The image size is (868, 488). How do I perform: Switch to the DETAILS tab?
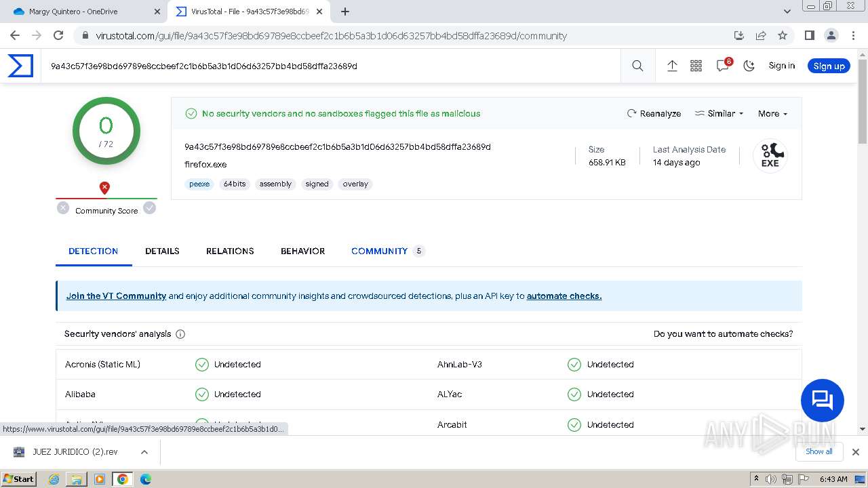[x=162, y=251]
